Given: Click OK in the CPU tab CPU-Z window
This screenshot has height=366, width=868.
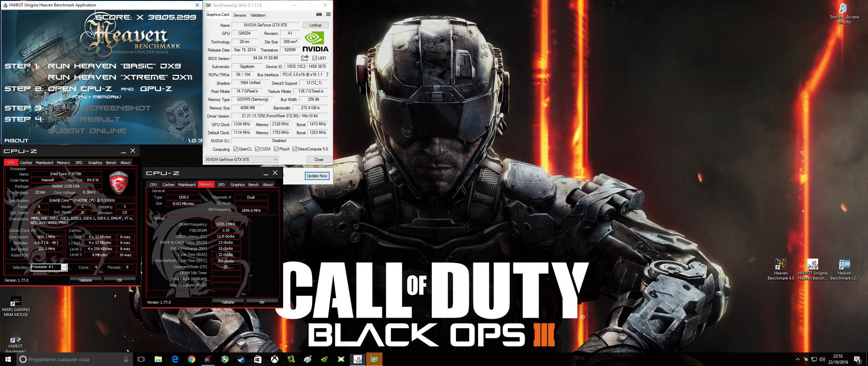Looking at the screenshot, I should pyautogui.click(x=119, y=280).
